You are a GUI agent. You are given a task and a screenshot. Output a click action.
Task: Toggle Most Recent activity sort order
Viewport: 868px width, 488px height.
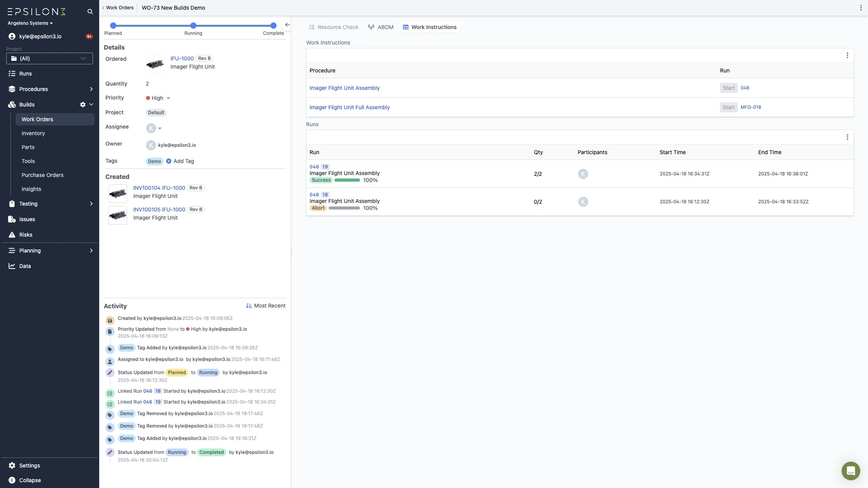coord(265,306)
